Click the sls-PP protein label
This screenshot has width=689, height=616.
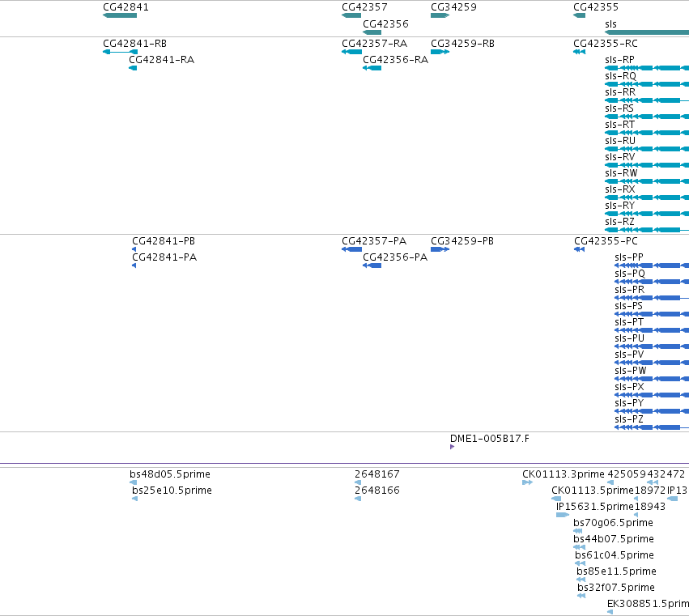click(x=629, y=257)
